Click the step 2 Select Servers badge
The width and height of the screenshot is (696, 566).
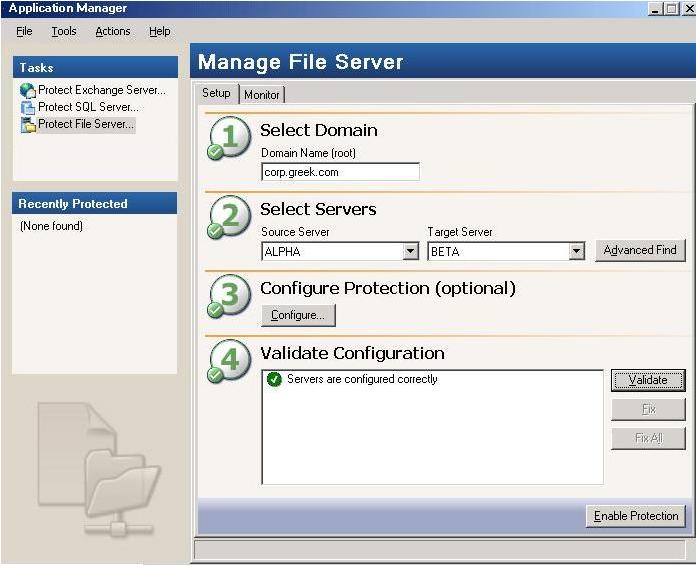pos(229,217)
